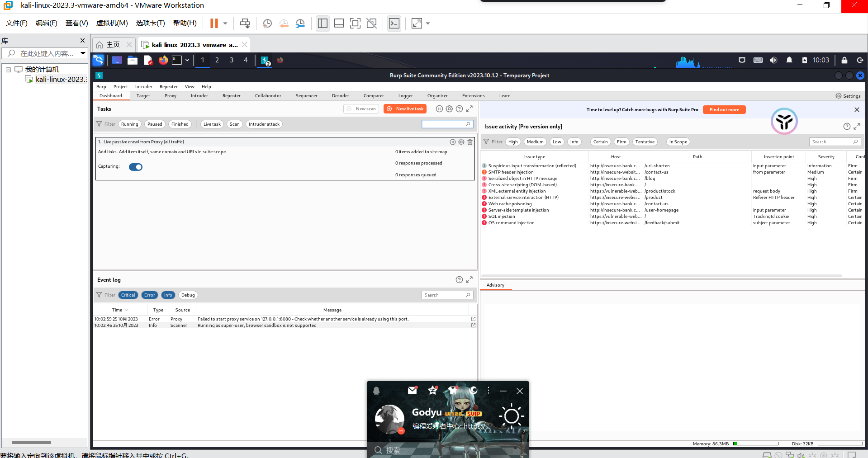Take VMware snapshot icon

click(x=267, y=24)
